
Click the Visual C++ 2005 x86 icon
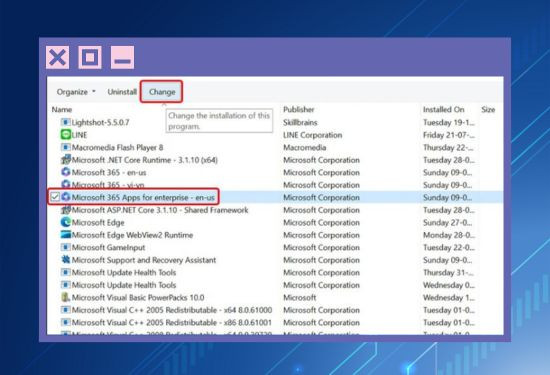coord(66,322)
